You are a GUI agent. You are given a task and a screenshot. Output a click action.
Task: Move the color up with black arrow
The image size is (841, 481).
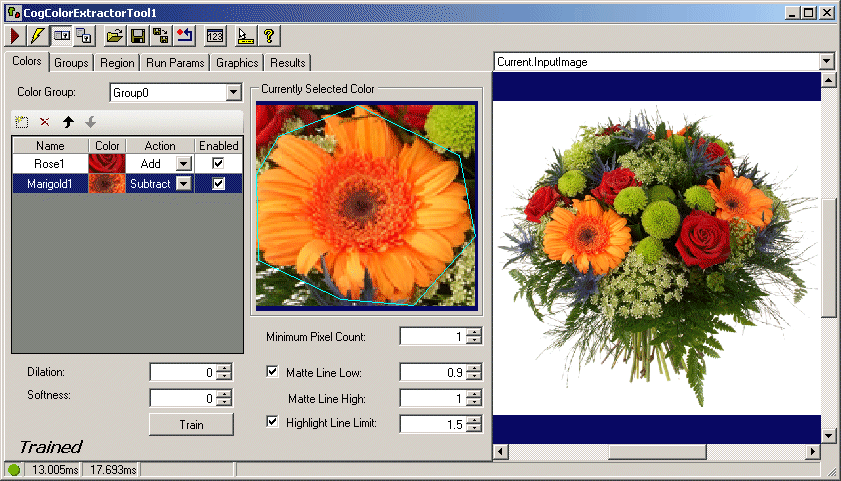68,122
